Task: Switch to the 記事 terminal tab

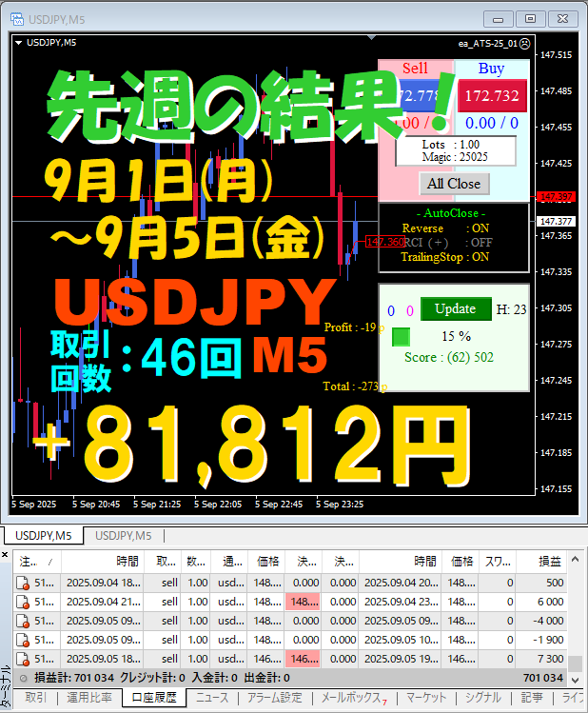Action: coord(532,698)
